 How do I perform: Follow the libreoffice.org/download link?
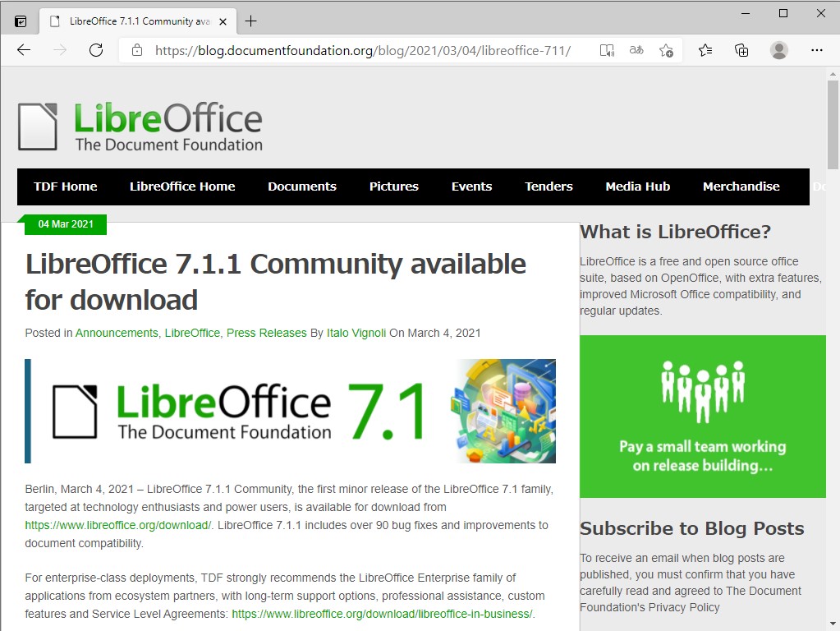tap(117, 525)
